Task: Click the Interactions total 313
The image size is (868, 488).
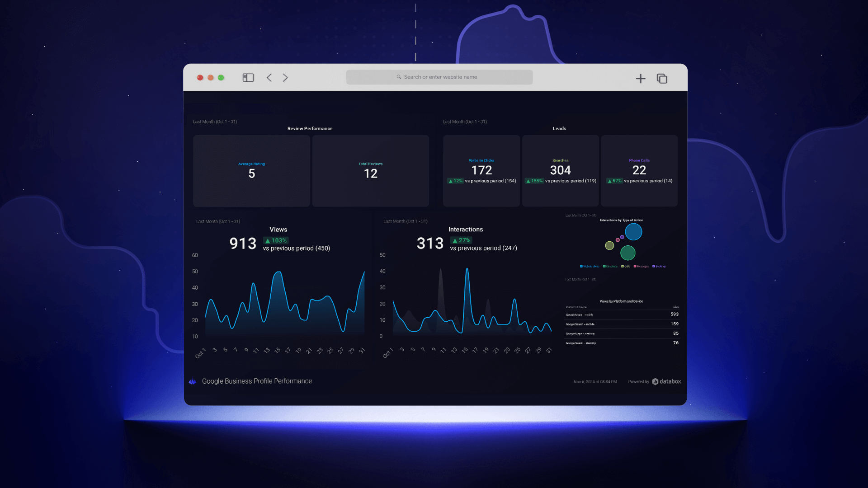Action: [x=430, y=244]
